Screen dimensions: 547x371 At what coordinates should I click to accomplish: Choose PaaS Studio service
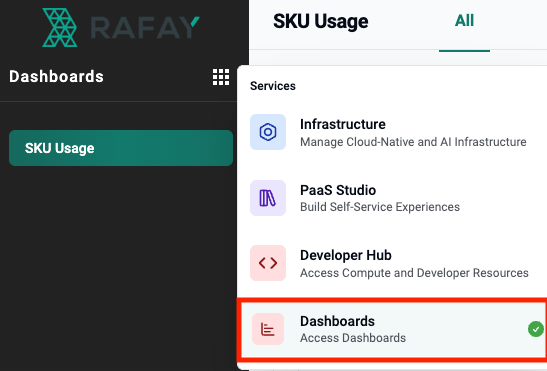point(392,198)
